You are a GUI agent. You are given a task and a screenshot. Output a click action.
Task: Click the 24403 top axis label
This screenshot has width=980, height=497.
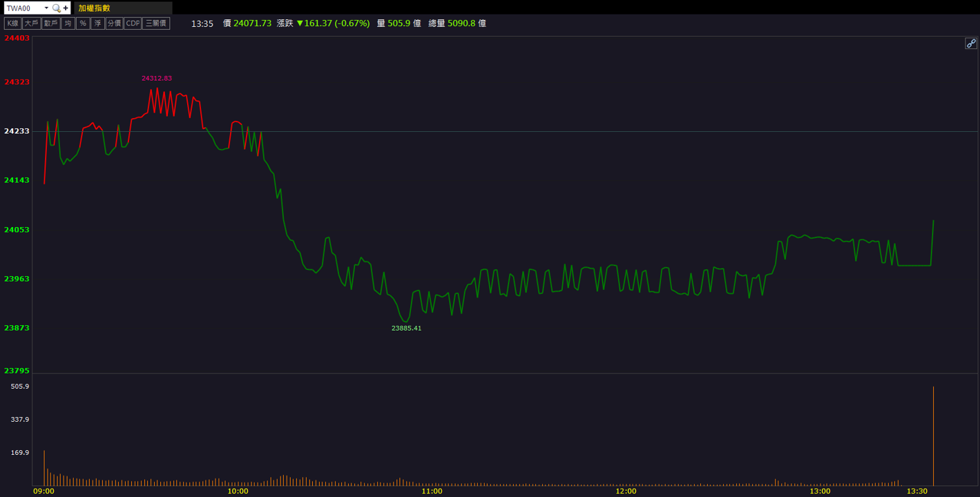pyautogui.click(x=17, y=39)
